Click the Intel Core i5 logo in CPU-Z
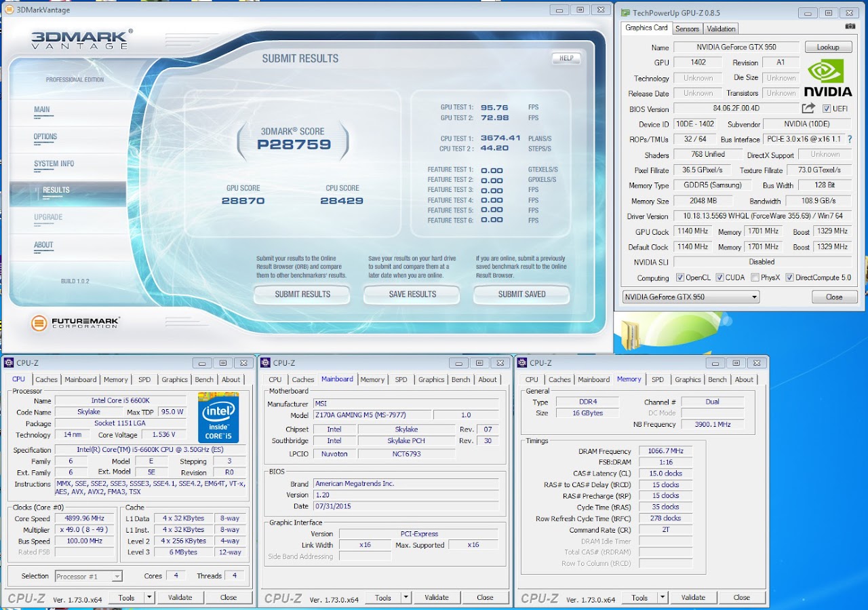Viewport: 868px width, 610px height. click(x=218, y=417)
